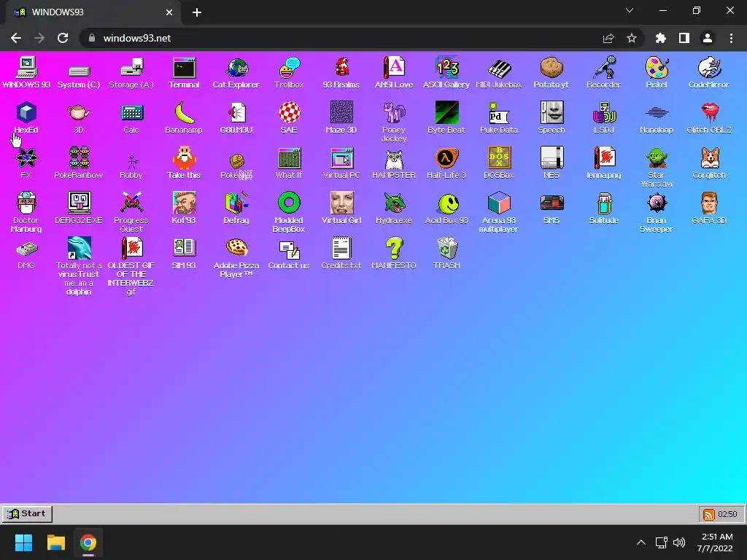The image size is (747, 560).
Task: Bookmark this page with the star
Action: coord(632,38)
